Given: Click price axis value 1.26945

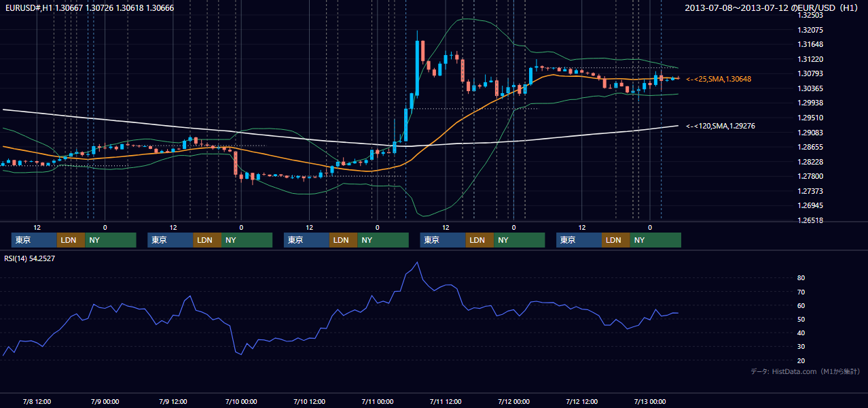Looking at the screenshot, I should click(811, 205).
